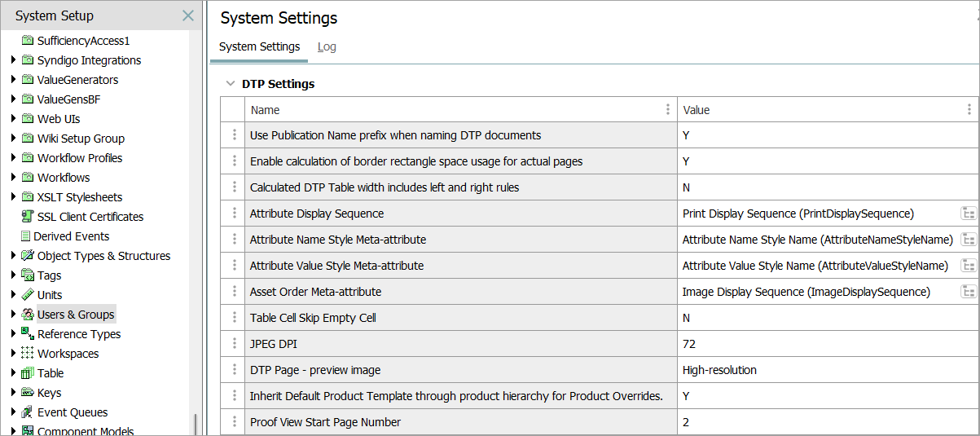Open Value column header options menu
The width and height of the screenshot is (980, 436).
pyautogui.click(x=969, y=110)
